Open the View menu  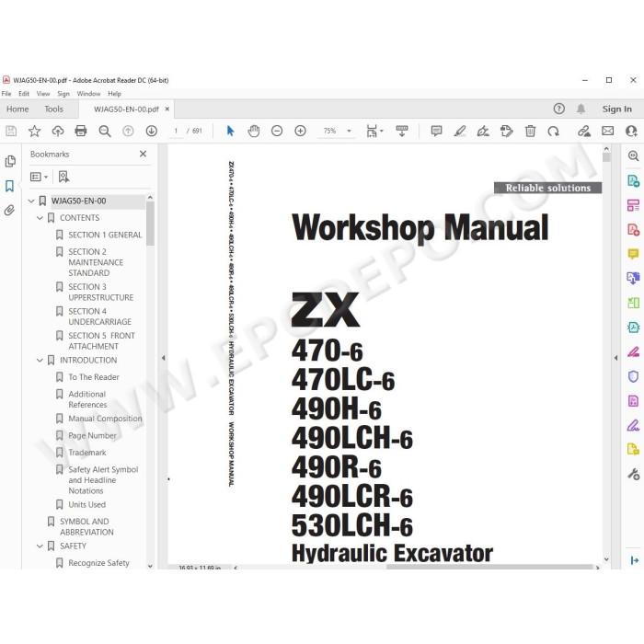click(x=43, y=94)
